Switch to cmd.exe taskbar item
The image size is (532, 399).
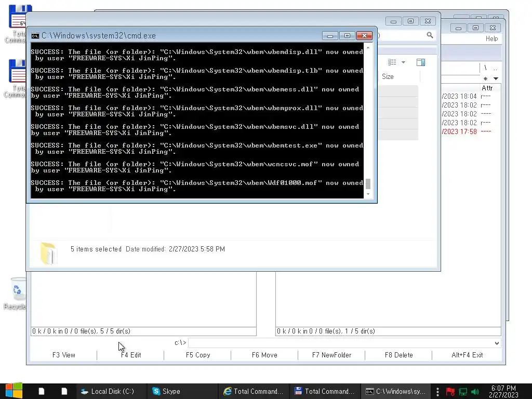click(x=395, y=391)
